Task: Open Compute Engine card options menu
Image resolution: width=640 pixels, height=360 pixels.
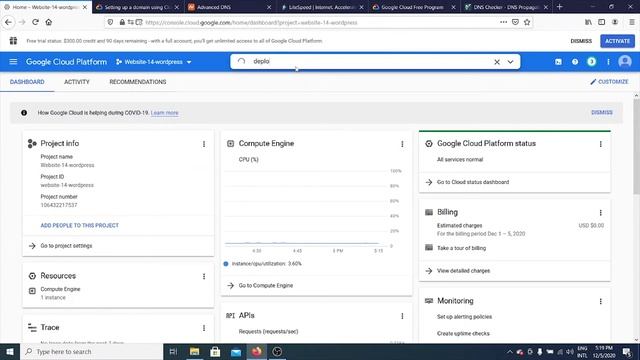Action: tap(402, 144)
